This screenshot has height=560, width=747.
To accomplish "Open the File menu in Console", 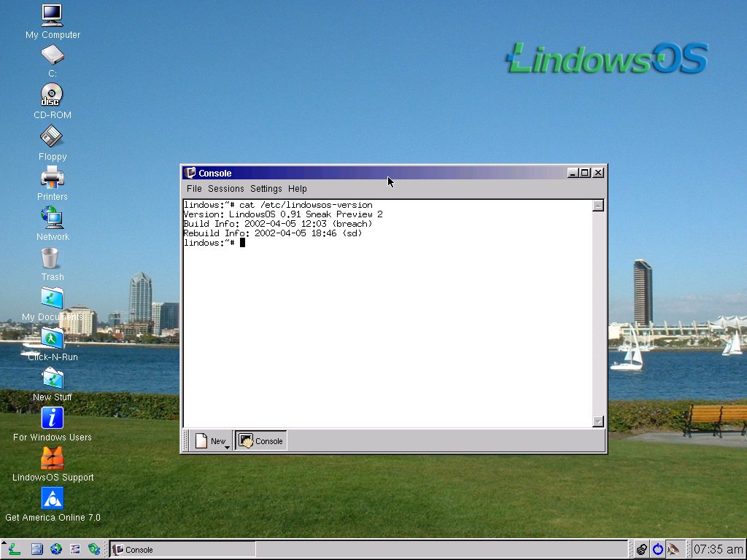I will (194, 189).
